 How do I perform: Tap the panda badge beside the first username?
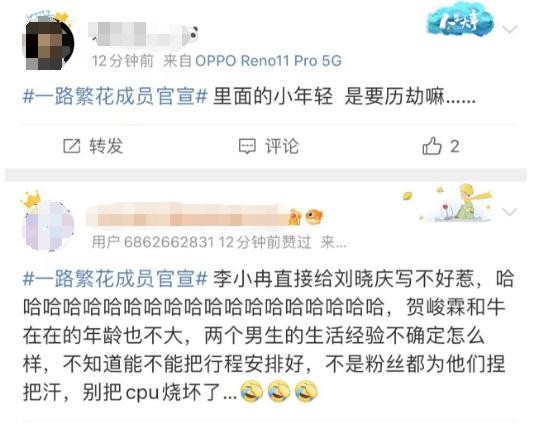tap(191, 34)
